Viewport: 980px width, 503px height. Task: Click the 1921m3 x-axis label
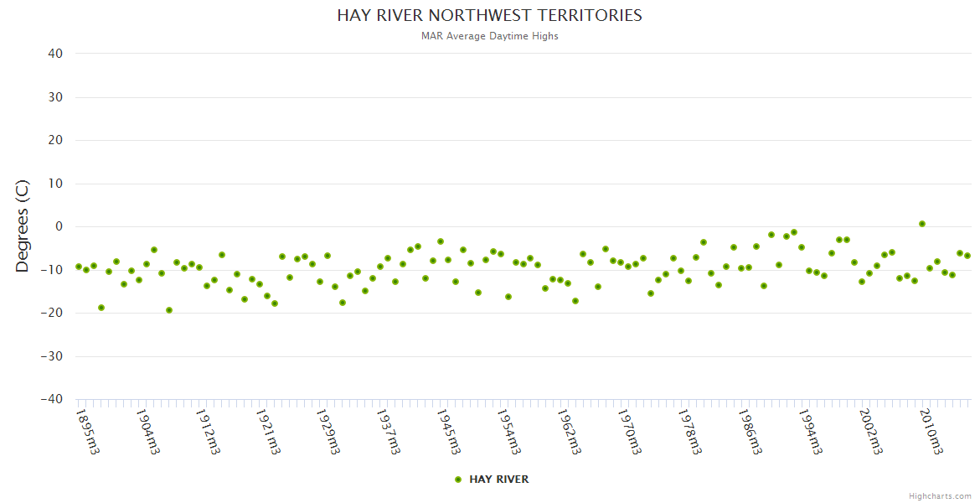[268, 431]
